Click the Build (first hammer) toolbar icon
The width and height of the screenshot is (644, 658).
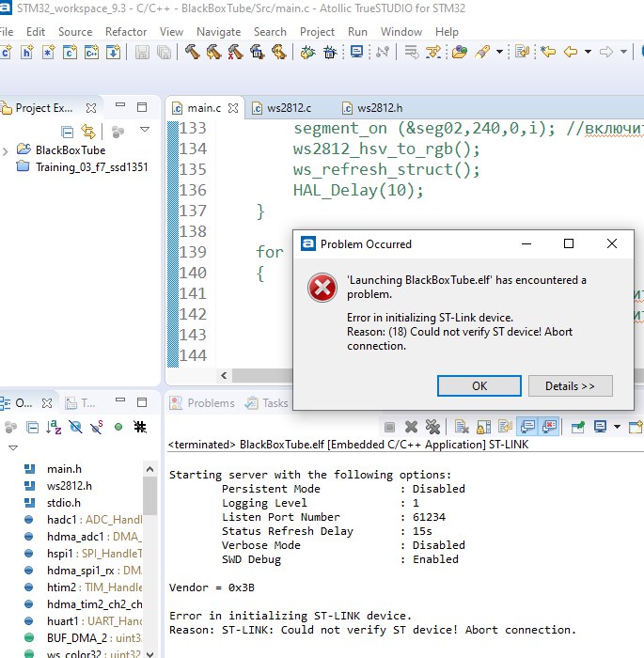tap(193, 52)
